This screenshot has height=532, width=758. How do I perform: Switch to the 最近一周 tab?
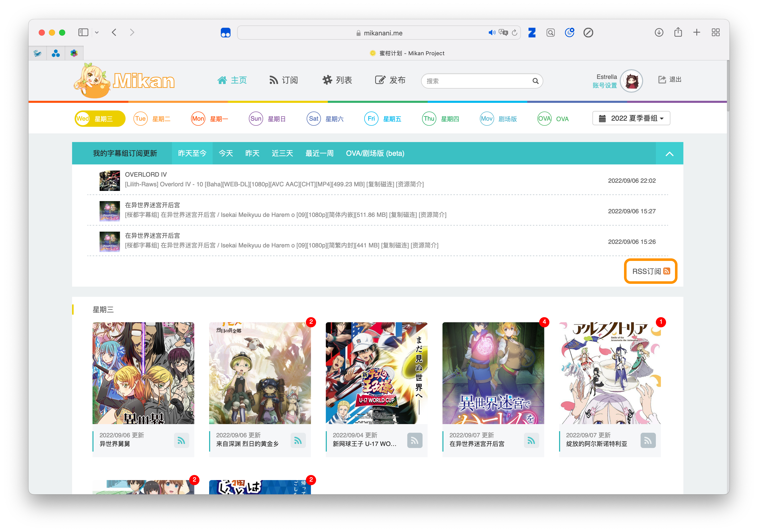(x=319, y=153)
